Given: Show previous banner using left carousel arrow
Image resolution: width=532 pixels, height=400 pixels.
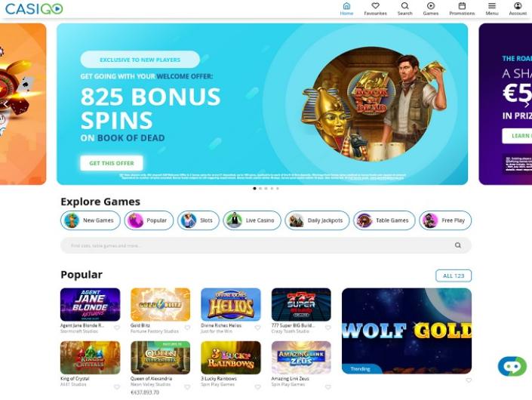Looking at the screenshot, I should click(5, 104).
